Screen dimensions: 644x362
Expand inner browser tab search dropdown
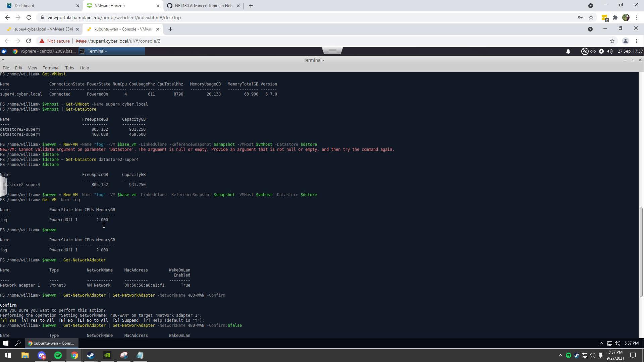[590, 29]
